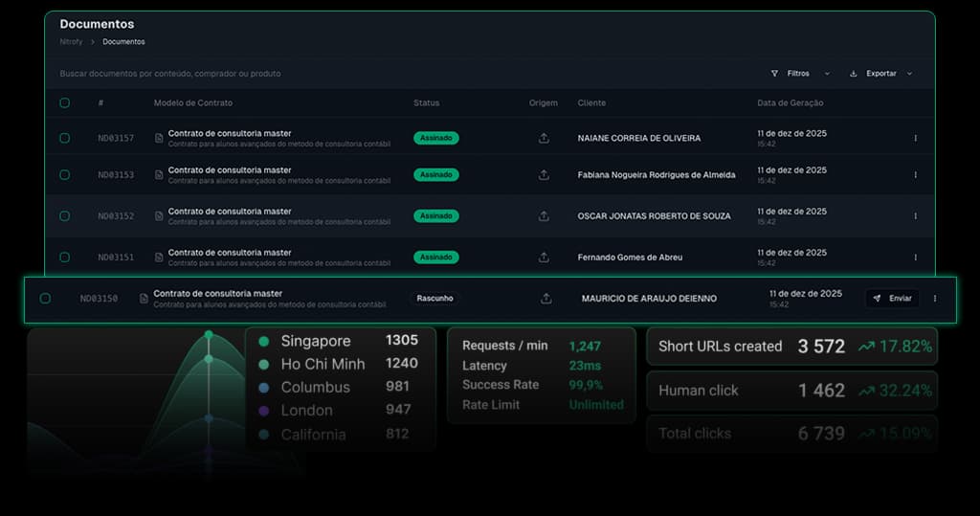Click the upload origin icon for MAURICIO DE ARAUJO
Image resolution: width=980 pixels, height=516 pixels.
546,299
